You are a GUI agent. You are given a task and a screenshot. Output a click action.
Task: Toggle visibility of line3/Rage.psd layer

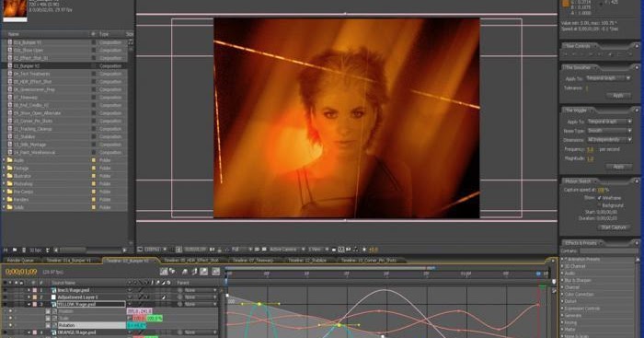(6, 290)
